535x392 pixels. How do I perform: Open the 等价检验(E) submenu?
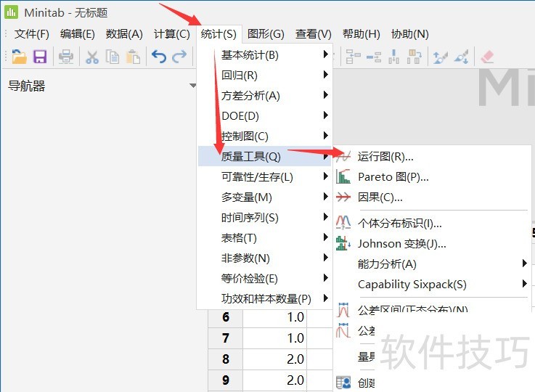coord(264,278)
